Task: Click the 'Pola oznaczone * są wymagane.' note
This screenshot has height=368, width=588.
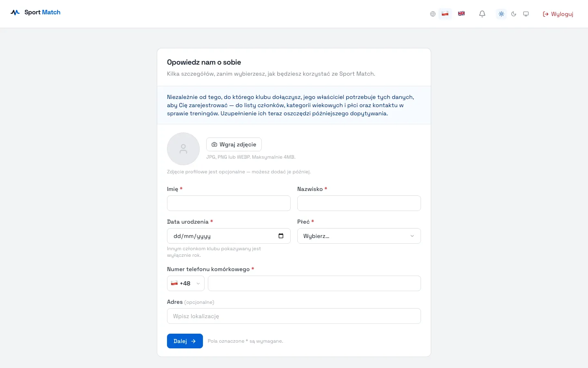Action: point(245,341)
